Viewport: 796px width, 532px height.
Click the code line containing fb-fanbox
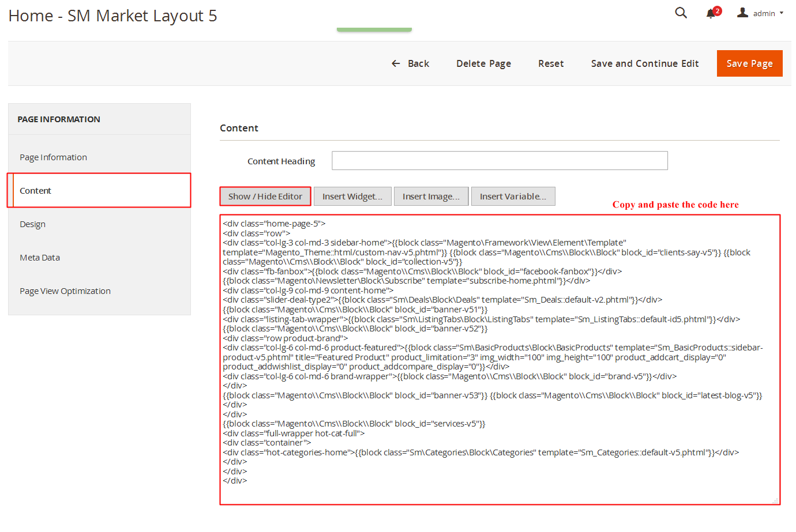point(422,271)
